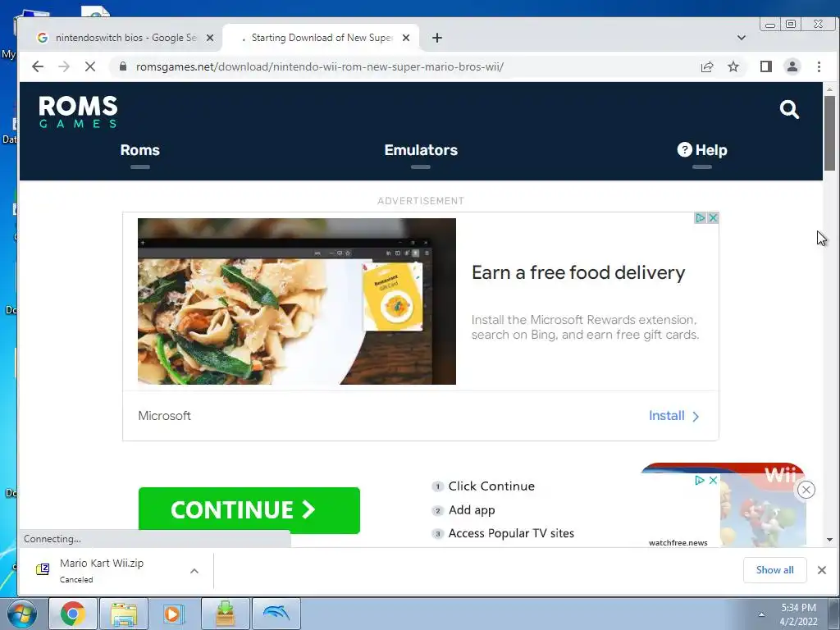Open the Mario Kart Wii.zip download item

click(102, 571)
